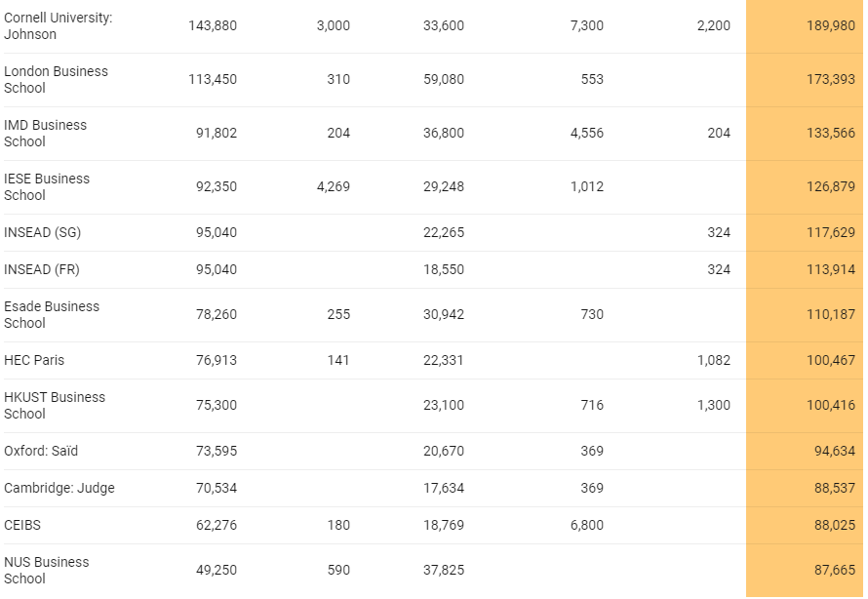Viewport: 868px width, 599px height.
Task: Click the highlighted total 189,980 cell
Action: point(828,26)
